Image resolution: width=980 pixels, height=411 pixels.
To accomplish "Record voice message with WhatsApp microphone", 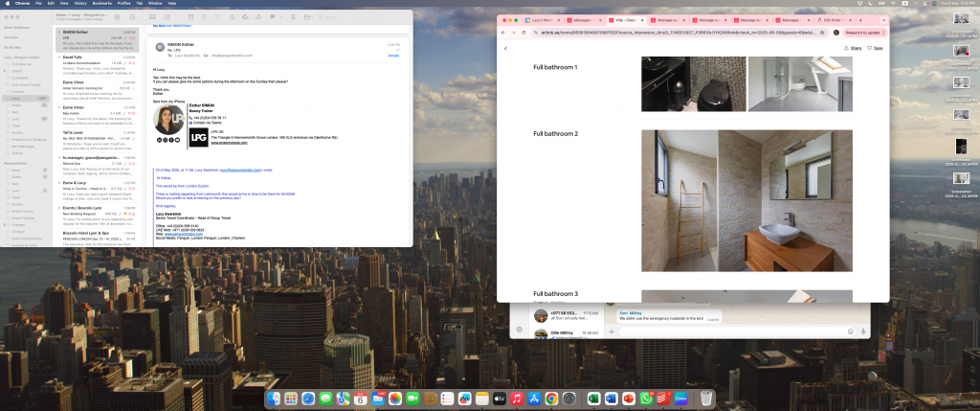I will click(x=863, y=331).
